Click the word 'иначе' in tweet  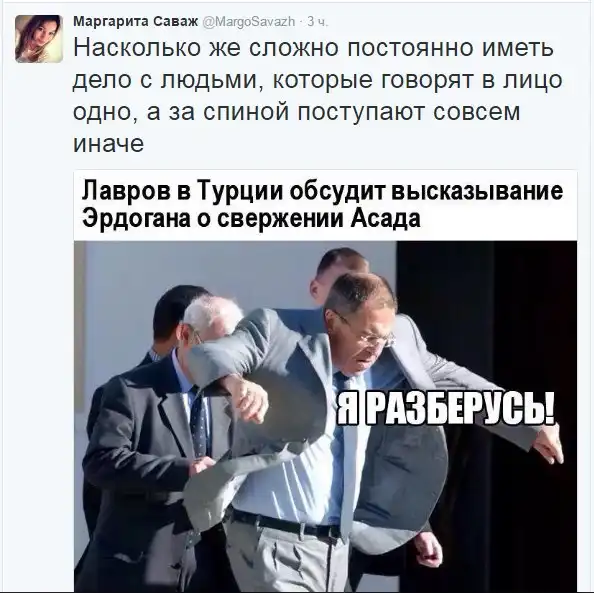click(x=108, y=143)
